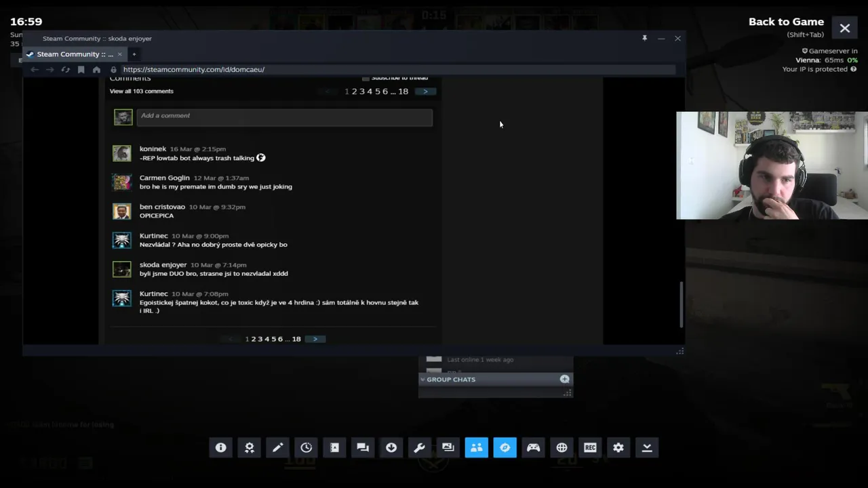Viewport: 868px width, 488px height.
Task: Open a new browser tab with plus
Action: point(134,54)
